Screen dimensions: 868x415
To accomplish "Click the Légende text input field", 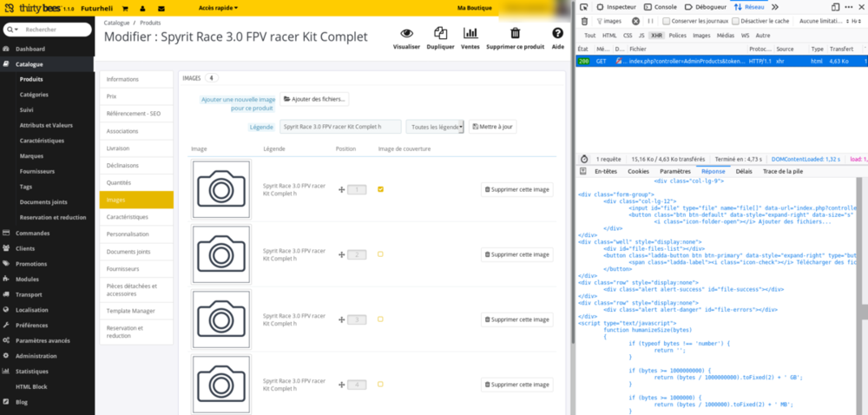I will click(340, 127).
